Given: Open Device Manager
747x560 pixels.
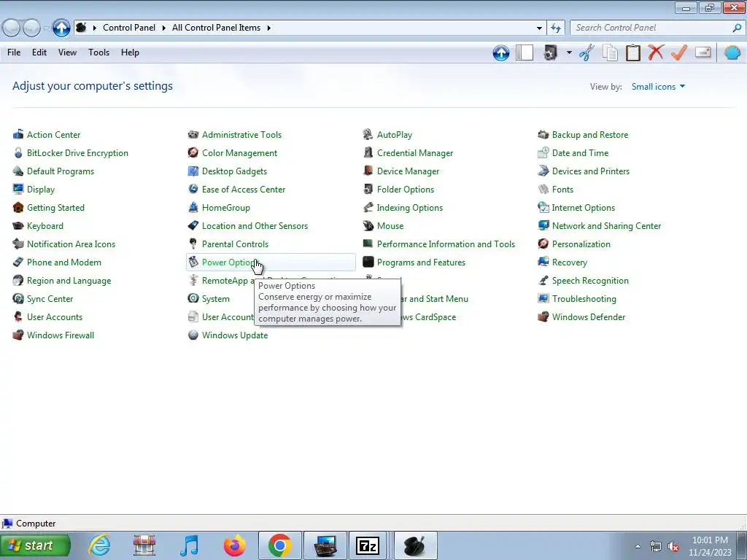Looking at the screenshot, I should click(x=408, y=171).
